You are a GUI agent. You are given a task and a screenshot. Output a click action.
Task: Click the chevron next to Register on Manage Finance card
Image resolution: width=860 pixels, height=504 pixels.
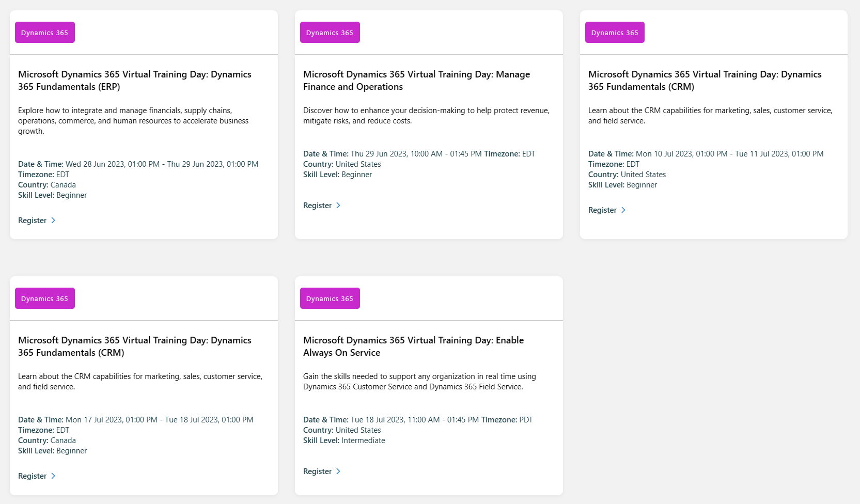[339, 205]
